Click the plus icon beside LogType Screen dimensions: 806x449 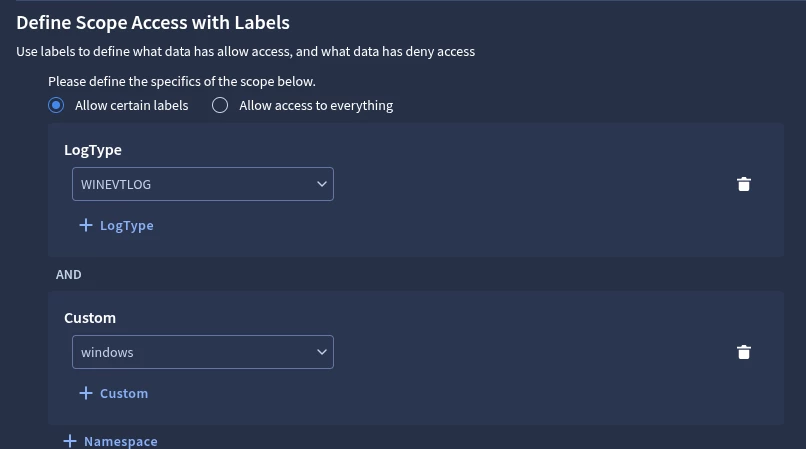pyautogui.click(x=86, y=226)
